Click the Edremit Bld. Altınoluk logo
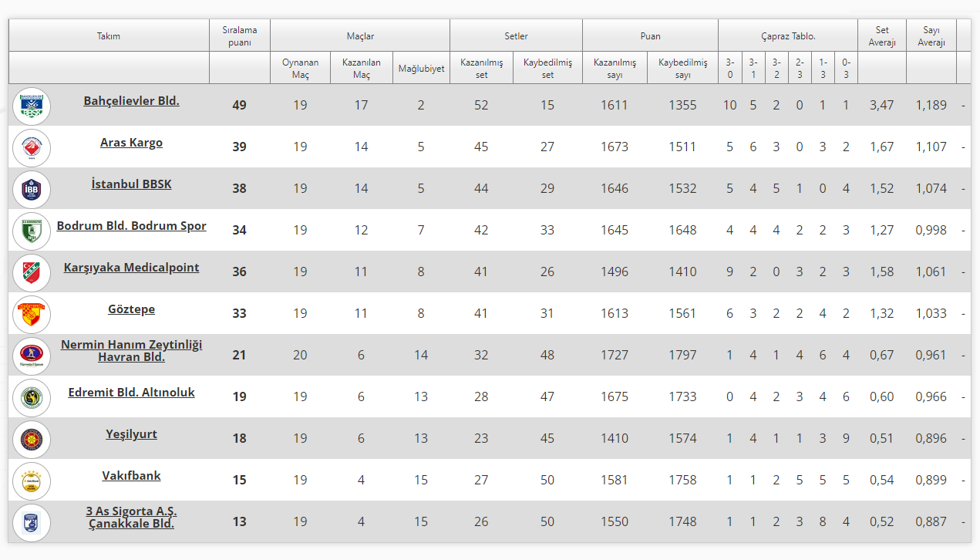Viewport: 980px width, 560px height. pyautogui.click(x=32, y=397)
